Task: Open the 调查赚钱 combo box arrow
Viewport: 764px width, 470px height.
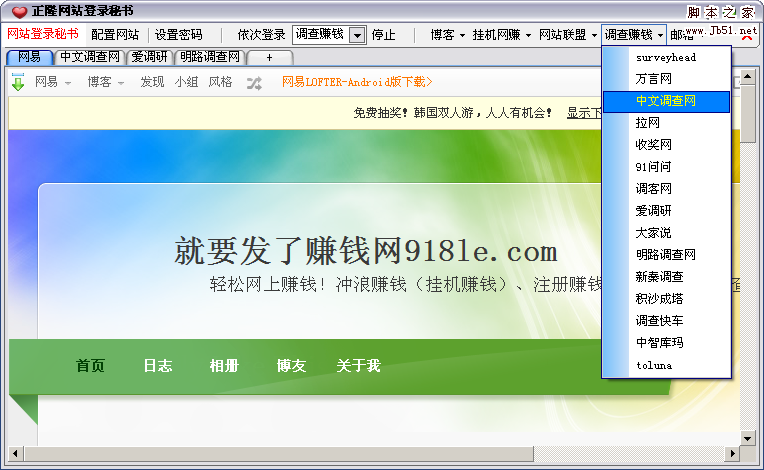Action: (358, 35)
